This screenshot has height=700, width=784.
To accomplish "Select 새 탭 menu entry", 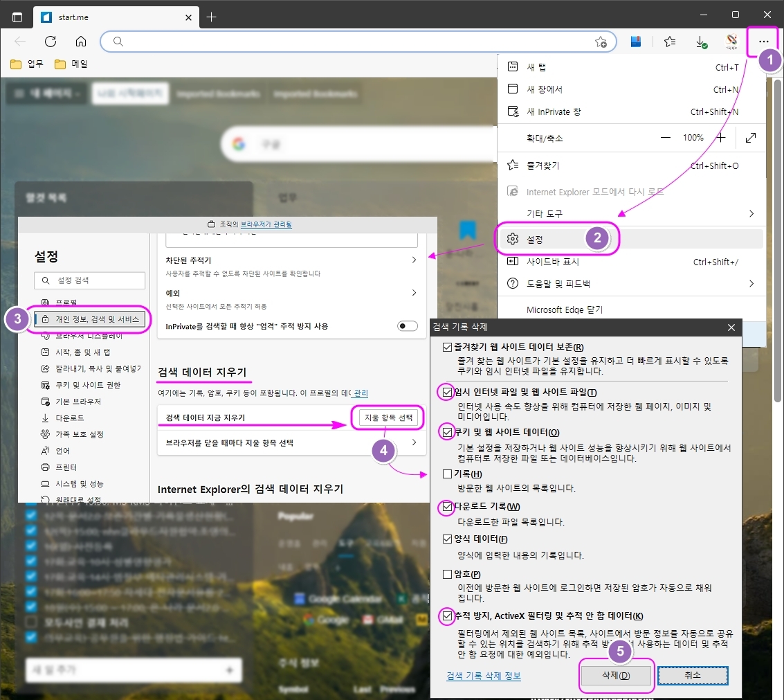I will click(632, 67).
